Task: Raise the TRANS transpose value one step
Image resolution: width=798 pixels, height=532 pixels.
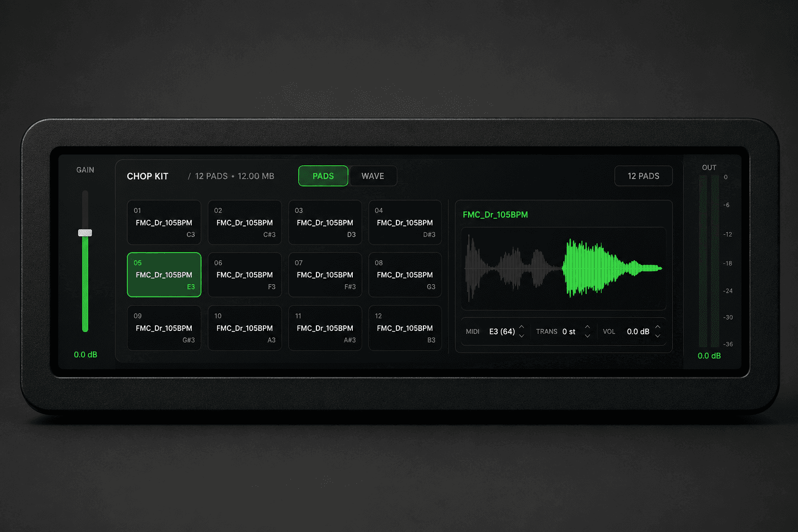Action: 588,327
